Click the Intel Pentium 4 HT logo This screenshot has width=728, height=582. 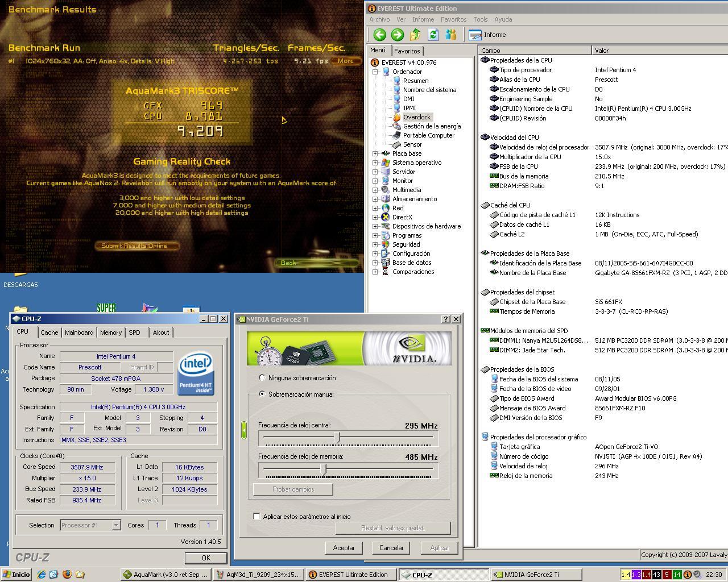(x=196, y=373)
